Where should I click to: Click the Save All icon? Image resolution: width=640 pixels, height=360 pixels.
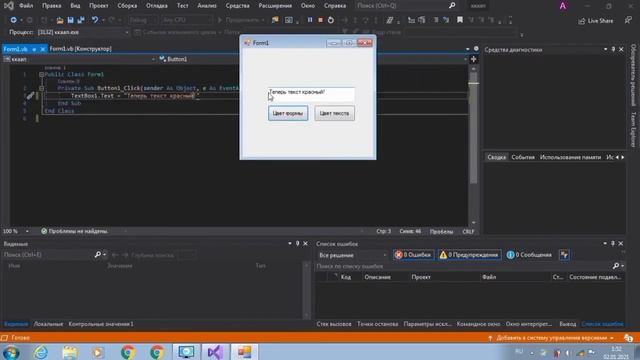click(x=81, y=20)
